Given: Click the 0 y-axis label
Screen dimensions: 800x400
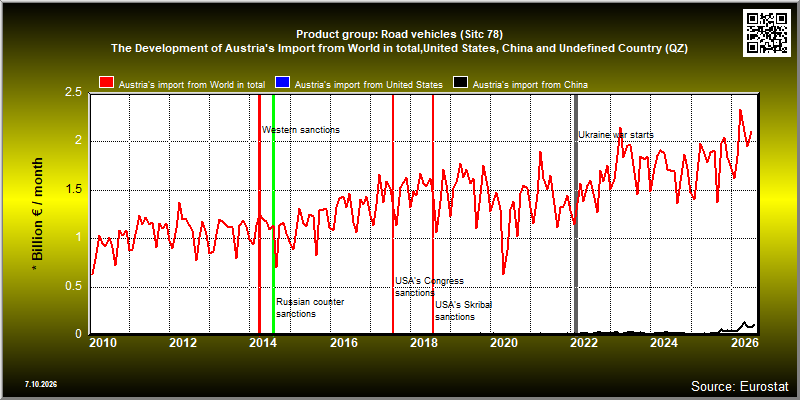Looking at the screenshot, I should click(79, 334).
